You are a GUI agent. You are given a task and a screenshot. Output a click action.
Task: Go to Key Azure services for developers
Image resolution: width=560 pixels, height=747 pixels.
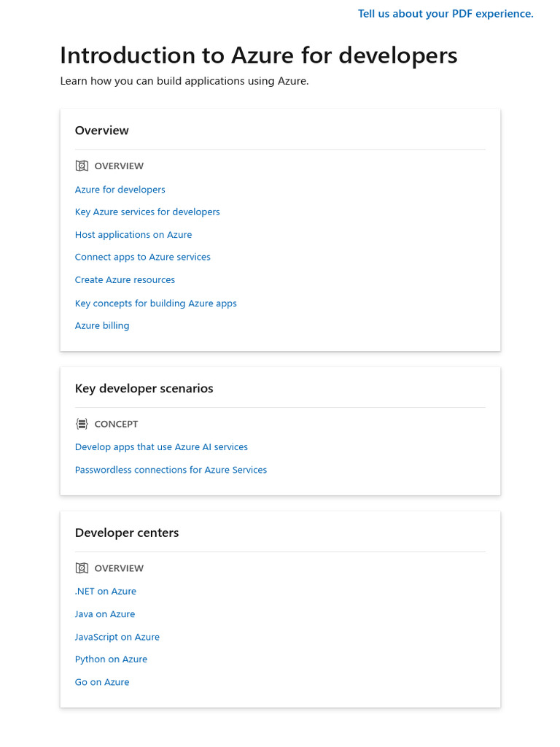tap(147, 212)
